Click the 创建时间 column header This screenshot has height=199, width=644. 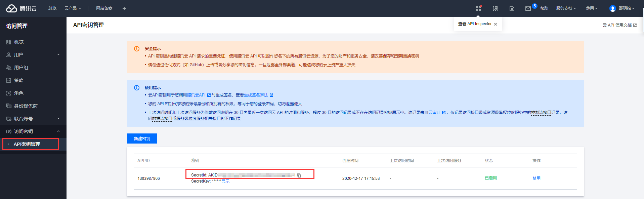350,161
